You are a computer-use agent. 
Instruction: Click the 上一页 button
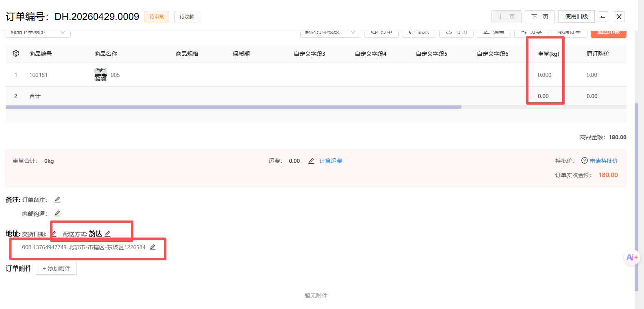tap(506, 17)
